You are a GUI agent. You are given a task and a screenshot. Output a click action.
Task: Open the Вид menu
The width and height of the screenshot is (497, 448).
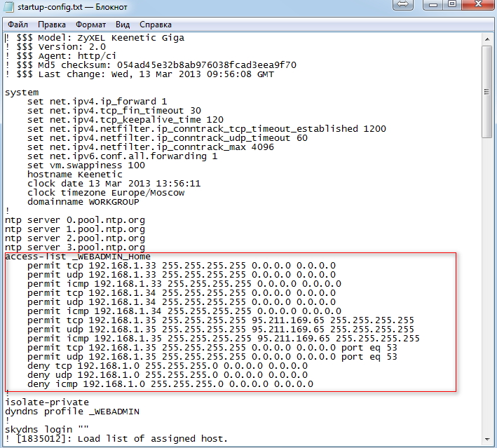[x=123, y=25]
